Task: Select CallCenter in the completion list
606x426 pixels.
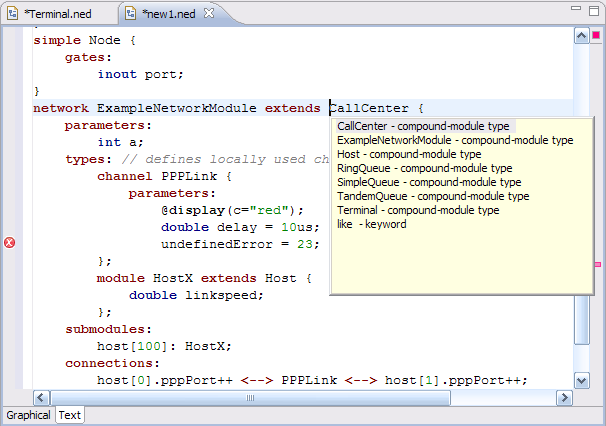Action: [423, 126]
